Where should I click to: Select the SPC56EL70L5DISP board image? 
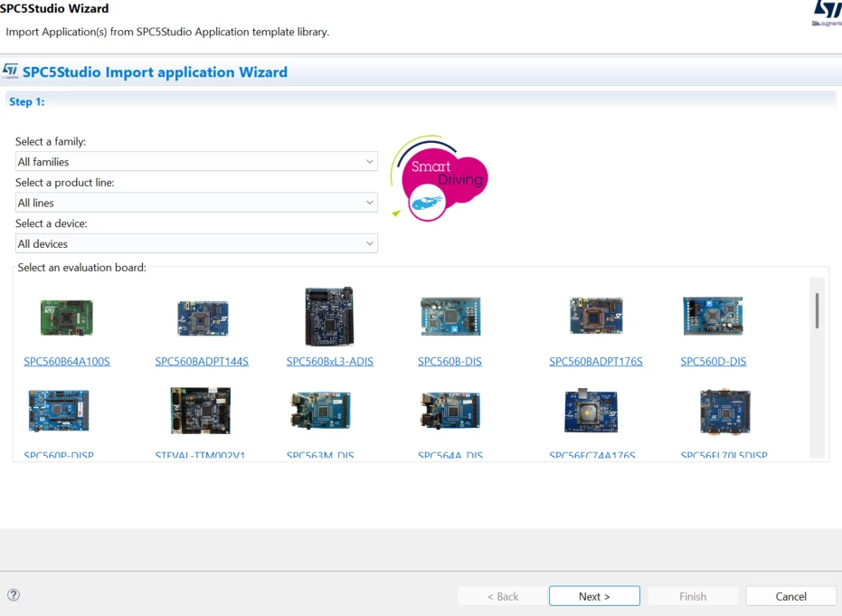point(725,412)
